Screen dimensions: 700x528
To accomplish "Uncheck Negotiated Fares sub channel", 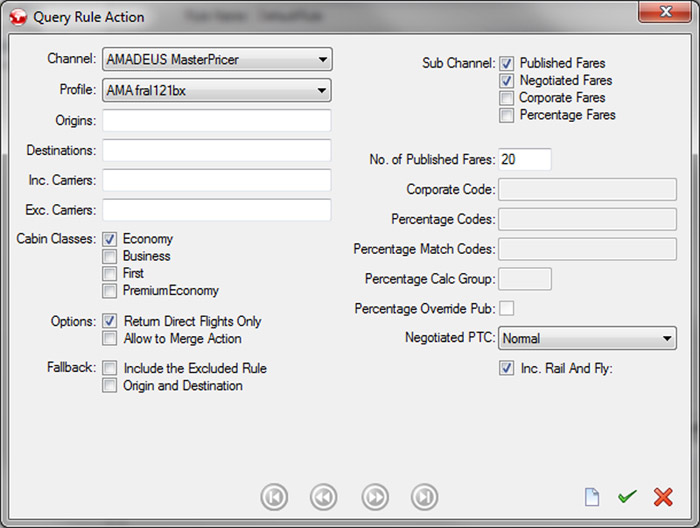I will click(x=506, y=81).
